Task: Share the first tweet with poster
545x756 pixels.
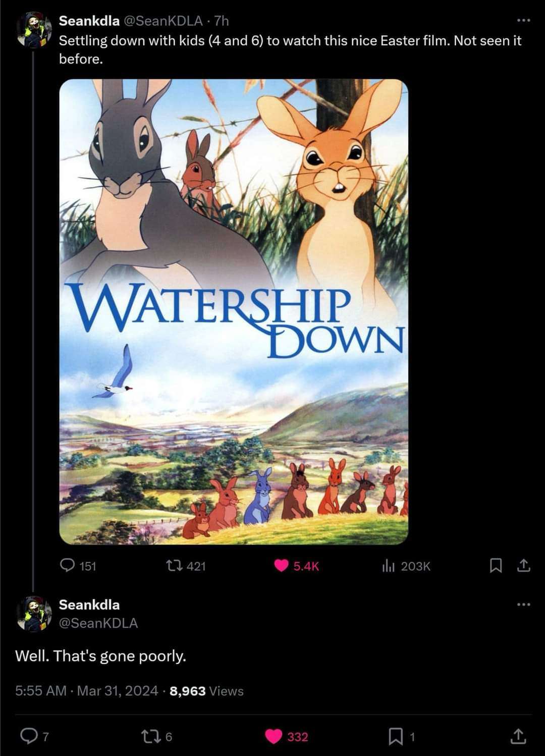Action: 524,566
